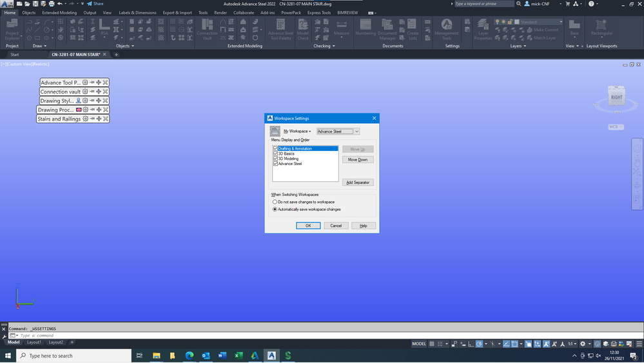Switch to the Objects ribbon tab
Viewport: 644px width, 363px height.
29,13
